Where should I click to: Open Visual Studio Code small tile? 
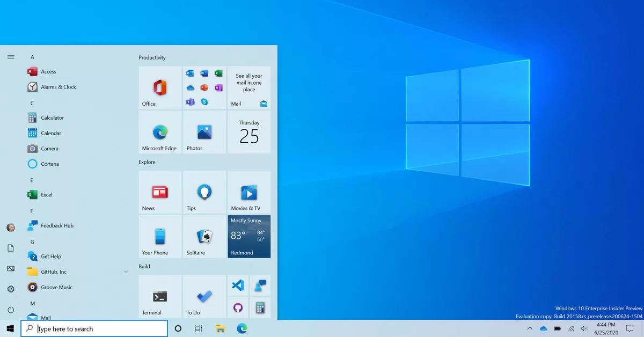click(x=238, y=286)
